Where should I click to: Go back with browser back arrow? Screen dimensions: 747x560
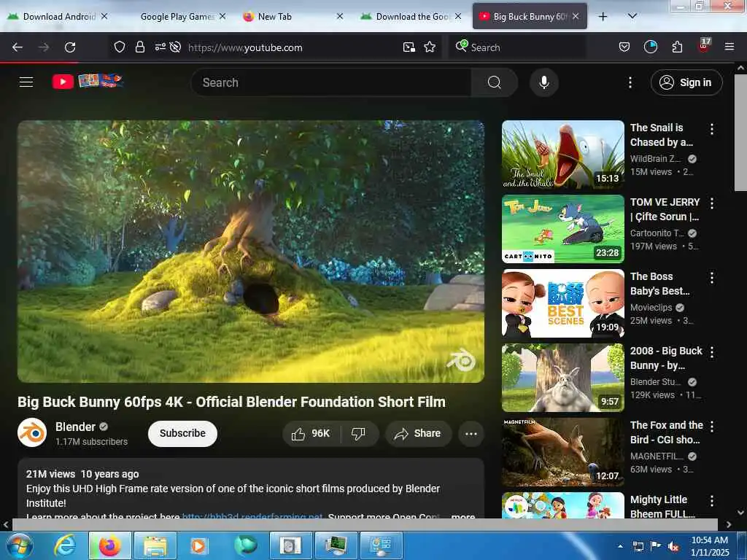click(18, 47)
